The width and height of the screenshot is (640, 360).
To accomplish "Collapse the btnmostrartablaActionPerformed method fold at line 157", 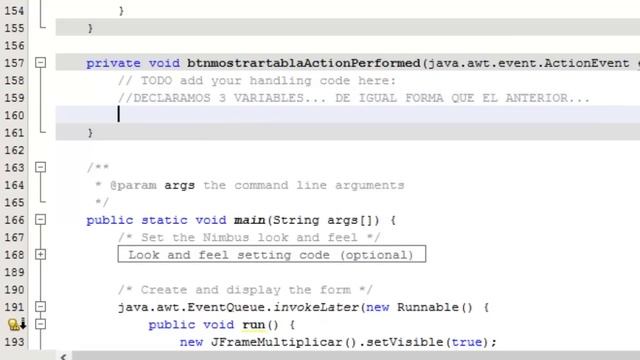I will tap(40, 62).
